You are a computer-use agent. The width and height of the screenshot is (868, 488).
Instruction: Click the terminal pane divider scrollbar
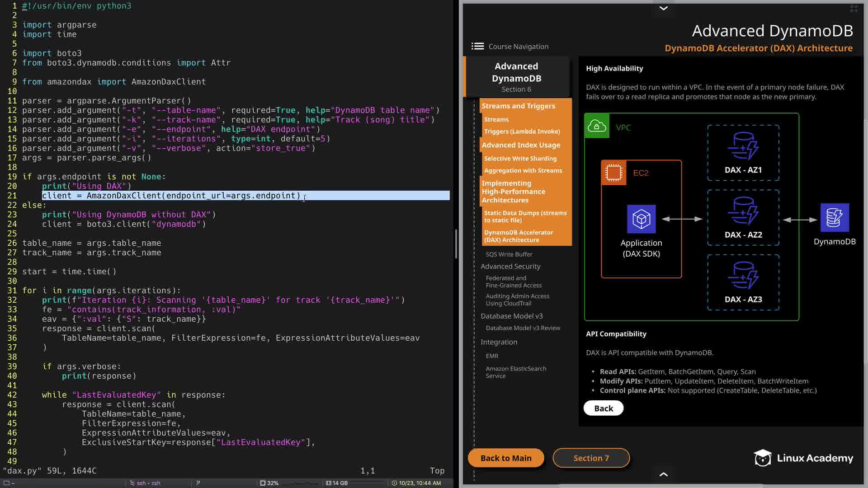[x=456, y=244]
